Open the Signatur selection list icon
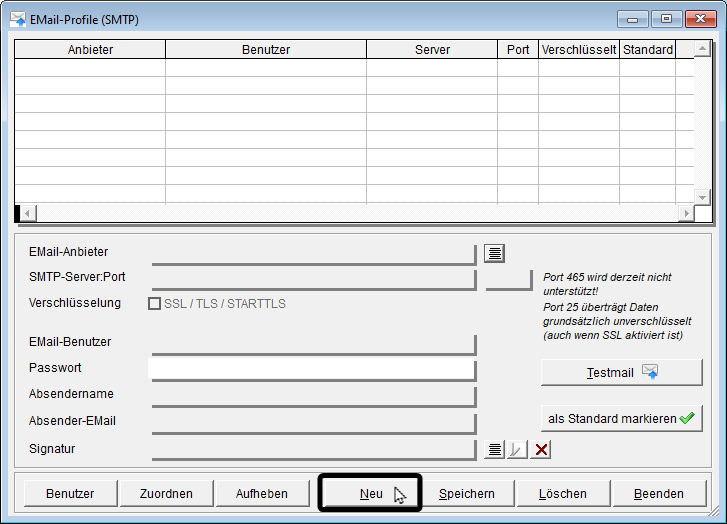 494,449
